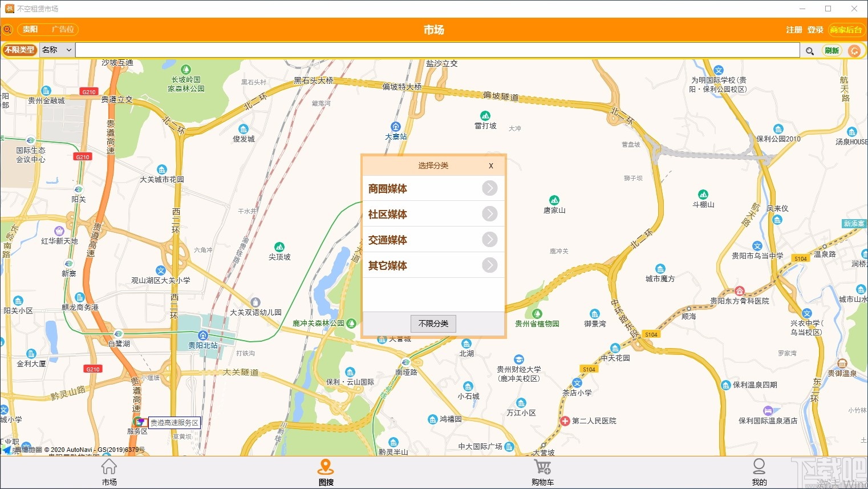Click the 金利大厦 building marker
868x489 pixels.
31,354
